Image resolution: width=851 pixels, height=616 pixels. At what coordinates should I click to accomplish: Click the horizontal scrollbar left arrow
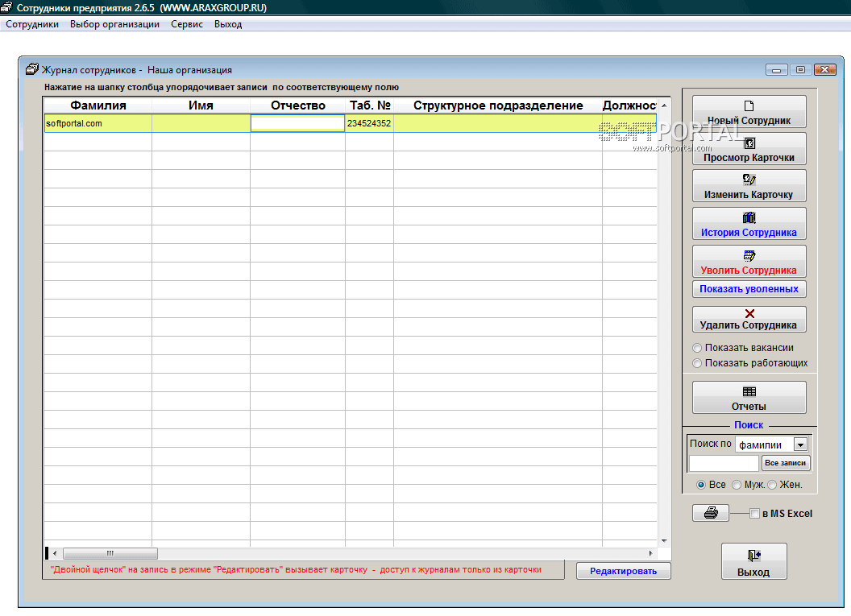55,554
